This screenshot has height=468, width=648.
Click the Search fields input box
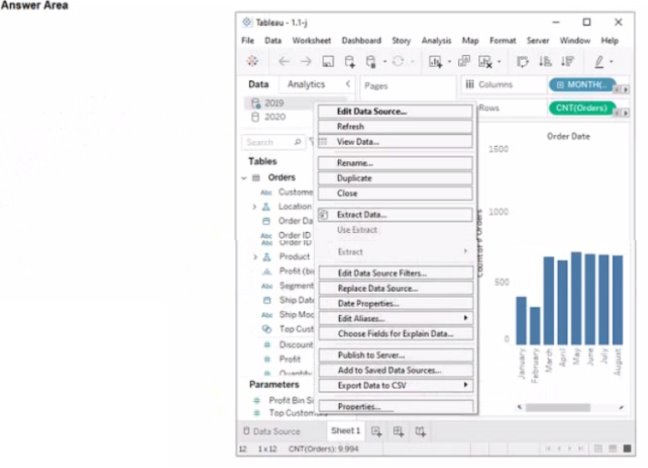coord(273,142)
